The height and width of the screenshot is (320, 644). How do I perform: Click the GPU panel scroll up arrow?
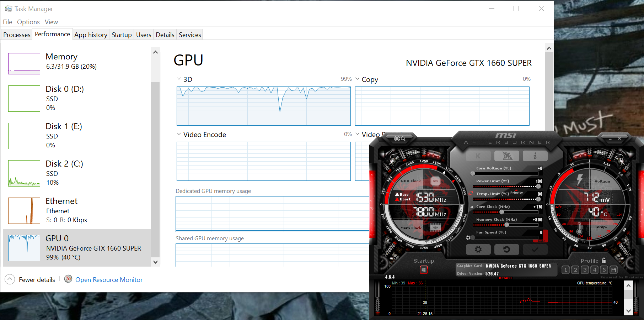coord(549,48)
